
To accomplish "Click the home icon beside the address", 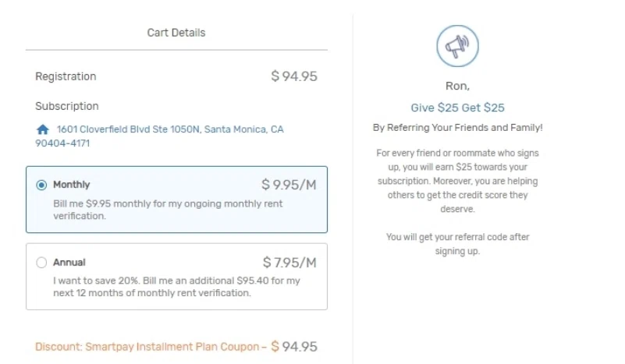I will coord(43,129).
